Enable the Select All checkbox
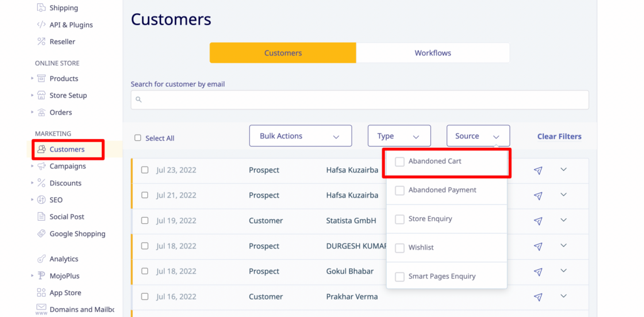Screen dimensions: 644x317 (x=138, y=138)
